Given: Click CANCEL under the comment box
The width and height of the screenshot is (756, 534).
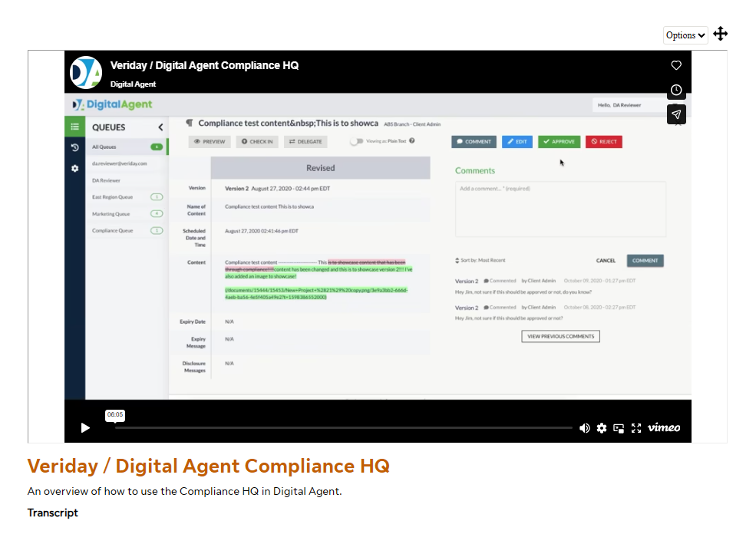Looking at the screenshot, I should [x=606, y=261].
